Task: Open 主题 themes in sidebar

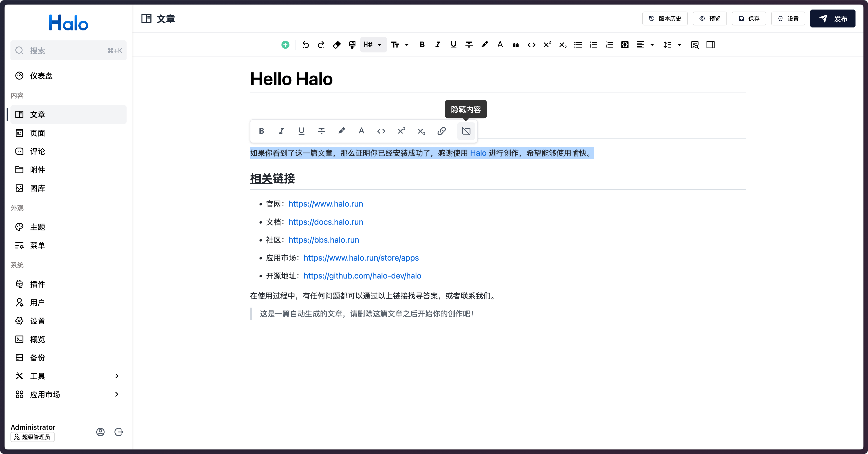Action: tap(68, 227)
